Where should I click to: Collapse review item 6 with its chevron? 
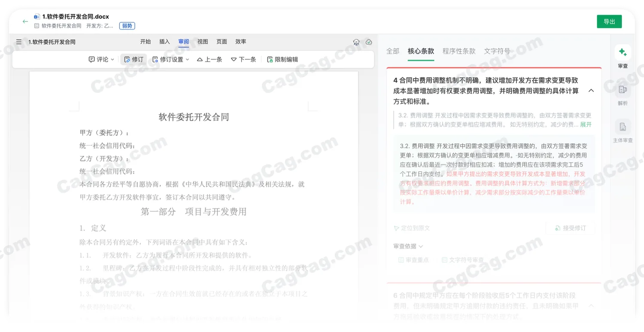pos(591,306)
